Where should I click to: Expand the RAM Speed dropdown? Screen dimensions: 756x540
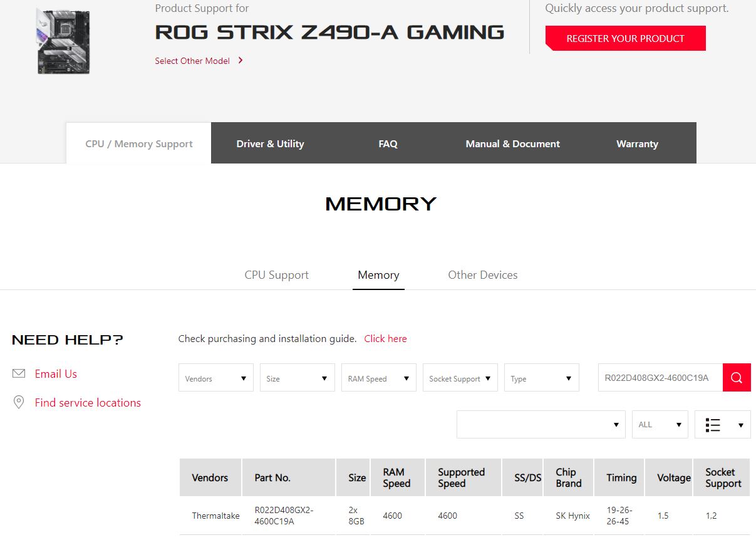click(x=379, y=378)
